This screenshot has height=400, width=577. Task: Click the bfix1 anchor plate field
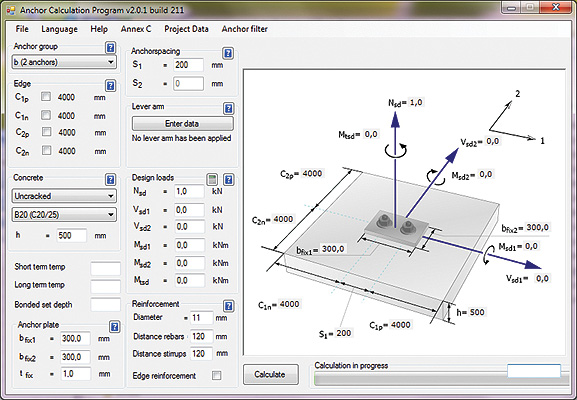click(x=75, y=339)
